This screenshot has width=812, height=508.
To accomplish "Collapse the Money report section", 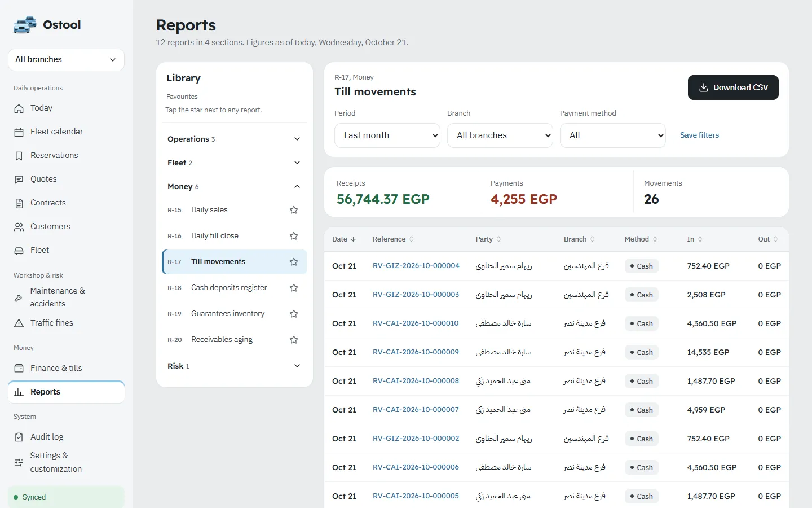I will point(234,187).
